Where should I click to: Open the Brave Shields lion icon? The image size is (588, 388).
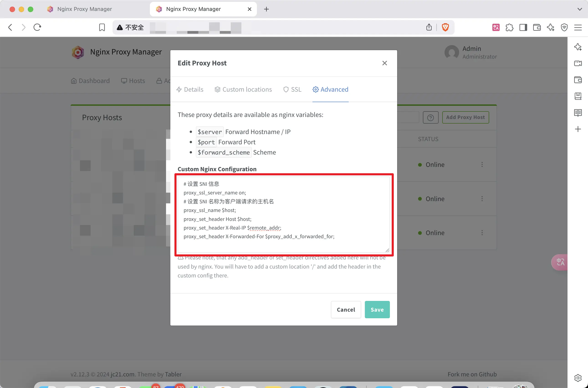(445, 27)
